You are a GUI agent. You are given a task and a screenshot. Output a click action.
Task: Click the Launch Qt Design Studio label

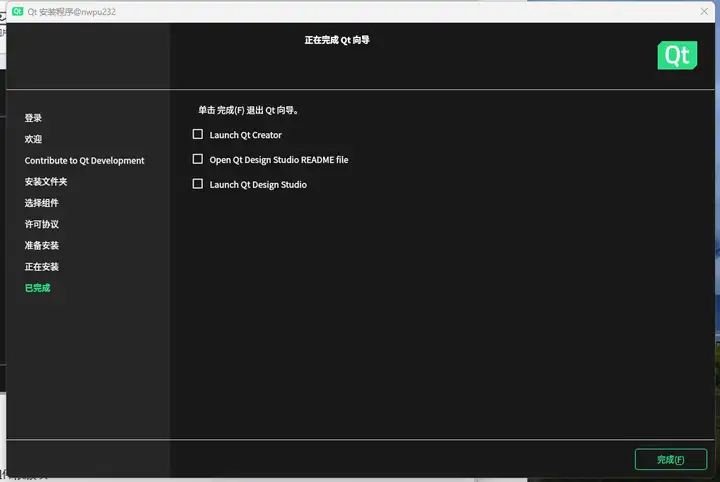258,185
